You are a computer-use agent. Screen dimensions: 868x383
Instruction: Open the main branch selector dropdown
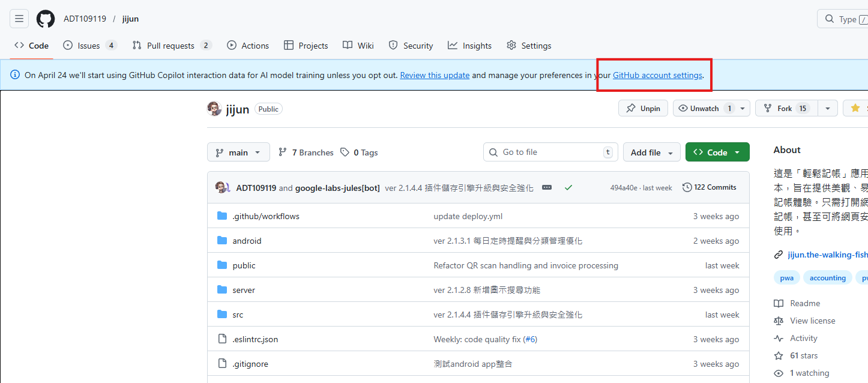238,152
